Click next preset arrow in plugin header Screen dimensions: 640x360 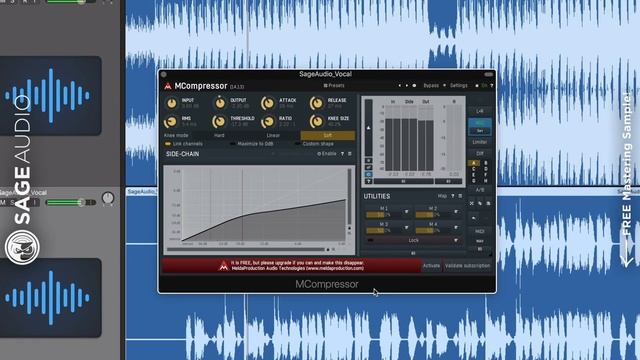coord(407,86)
